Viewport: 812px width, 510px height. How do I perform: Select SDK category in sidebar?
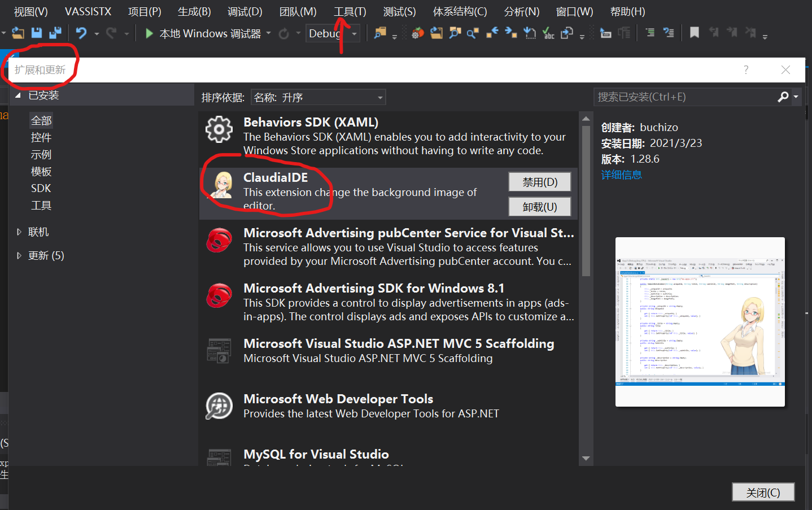click(41, 189)
